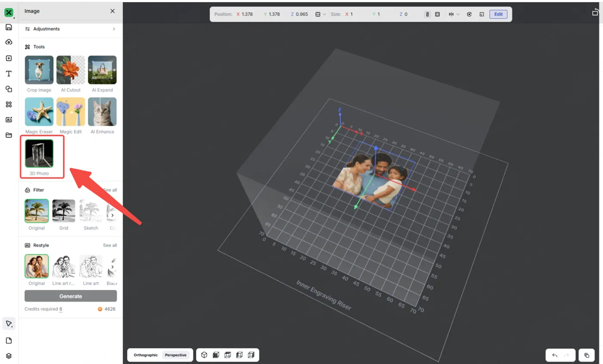Click the credits coin balance 4626
603x364 pixels.
(x=107, y=309)
